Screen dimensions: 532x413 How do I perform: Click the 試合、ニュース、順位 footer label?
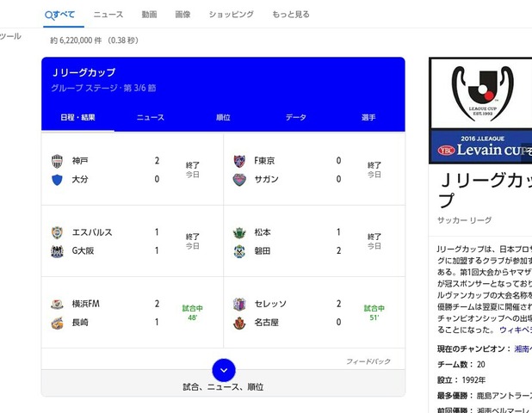click(223, 387)
